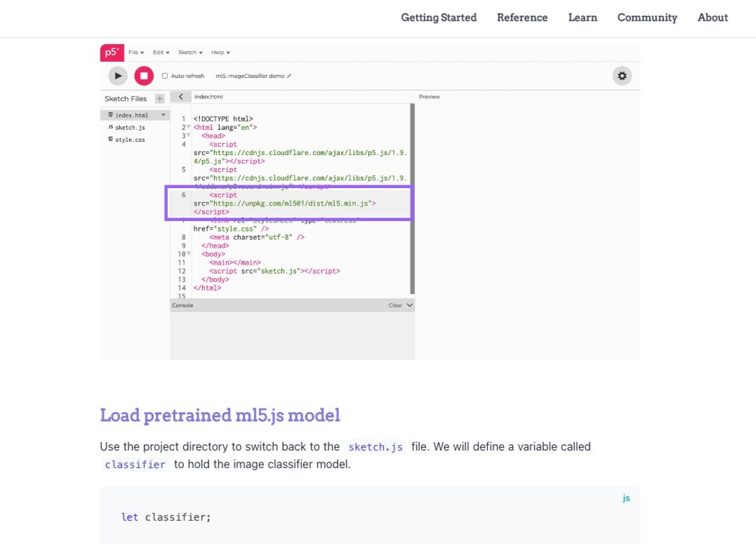Edit the sketch name with pencil icon

tap(289, 77)
